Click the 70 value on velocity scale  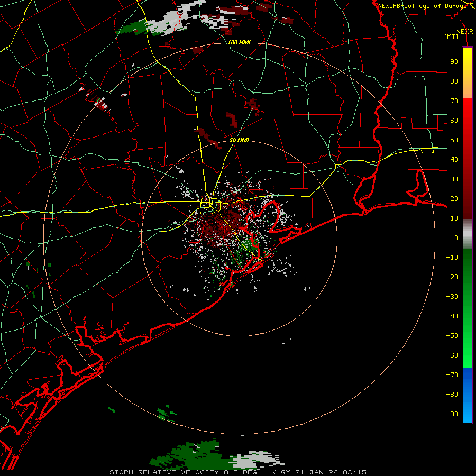pos(454,101)
